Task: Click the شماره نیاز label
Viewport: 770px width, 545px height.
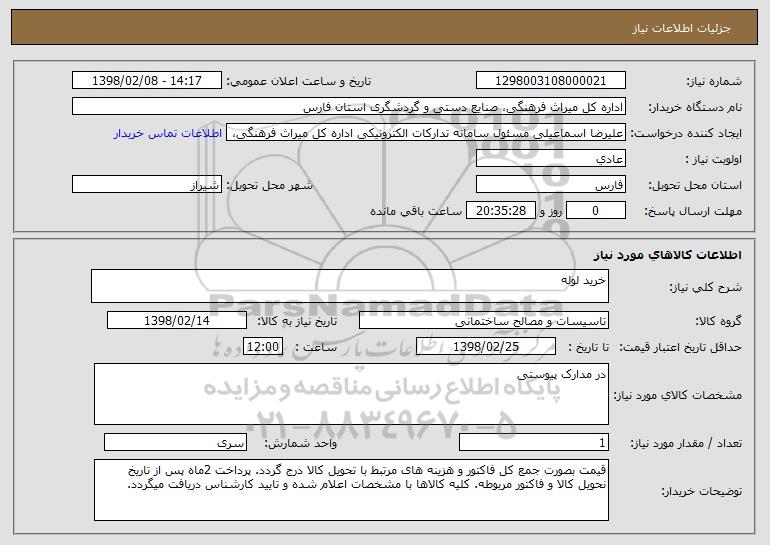Action: coord(714,81)
